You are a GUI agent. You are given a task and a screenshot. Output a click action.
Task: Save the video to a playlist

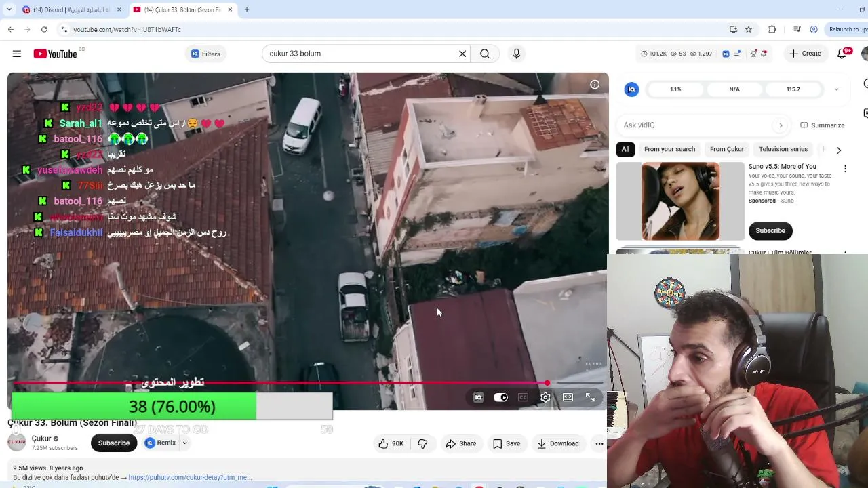tap(507, 444)
